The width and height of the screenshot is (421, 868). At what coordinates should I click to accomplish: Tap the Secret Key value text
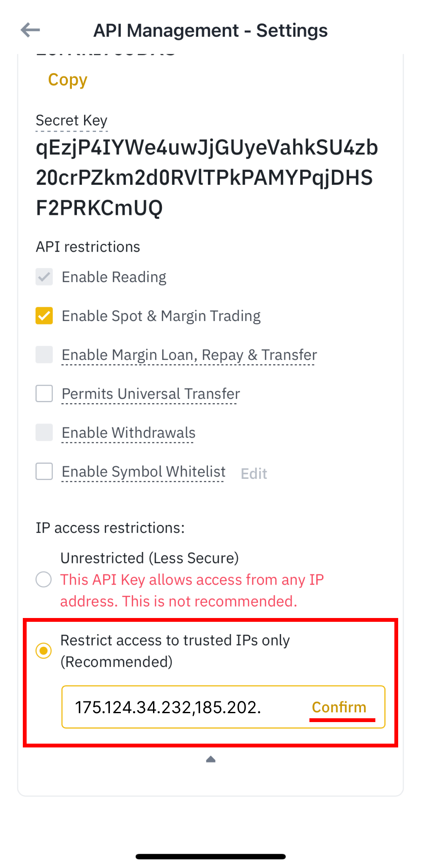[206, 178]
